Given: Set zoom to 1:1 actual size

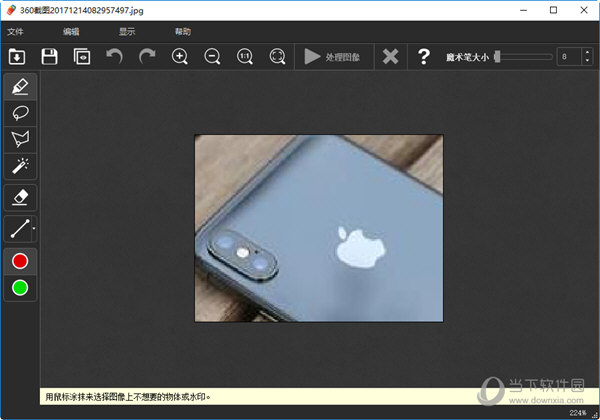Looking at the screenshot, I should tap(245, 57).
